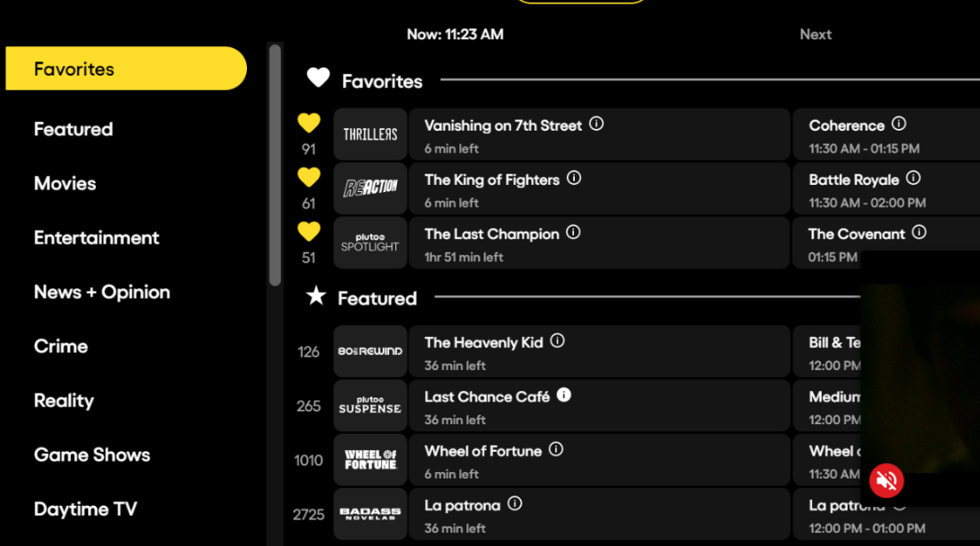Select the Movies category
Image resolution: width=980 pixels, height=546 pixels.
65,184
